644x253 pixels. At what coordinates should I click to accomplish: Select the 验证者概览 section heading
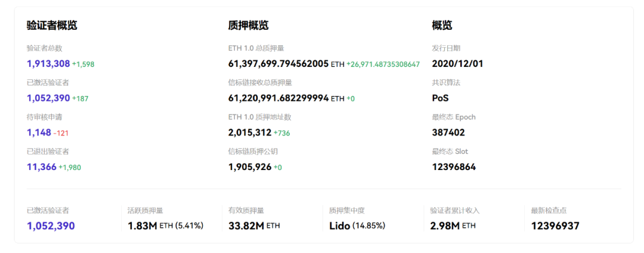(x=52, y=26)
